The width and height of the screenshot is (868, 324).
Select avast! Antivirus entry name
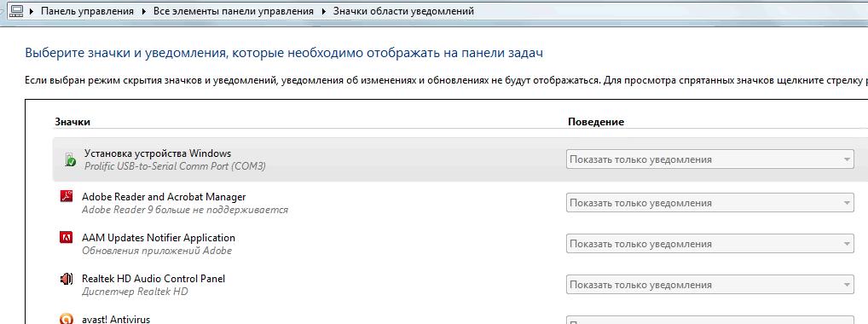coord(116,319)
